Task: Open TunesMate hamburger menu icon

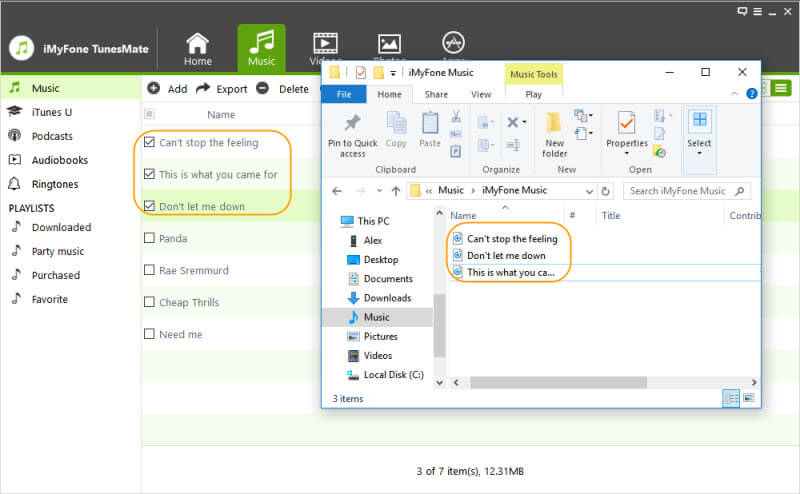Action: (758, 12)
